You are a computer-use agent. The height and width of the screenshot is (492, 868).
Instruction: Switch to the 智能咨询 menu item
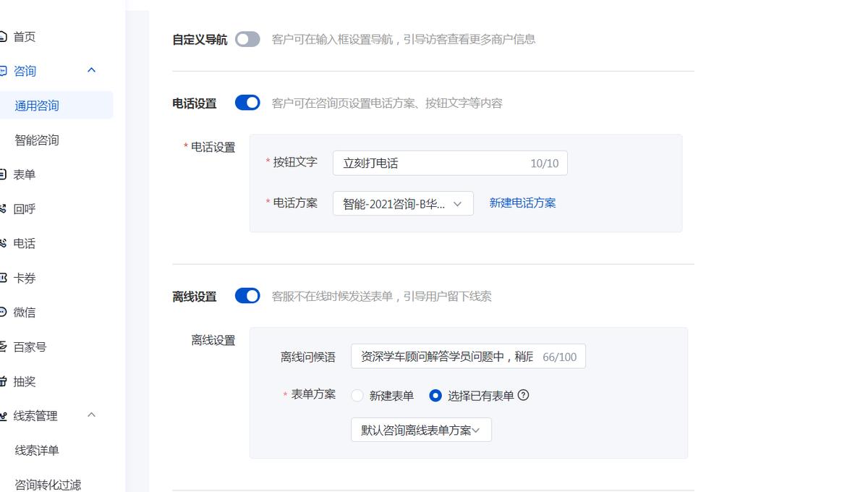35,140
